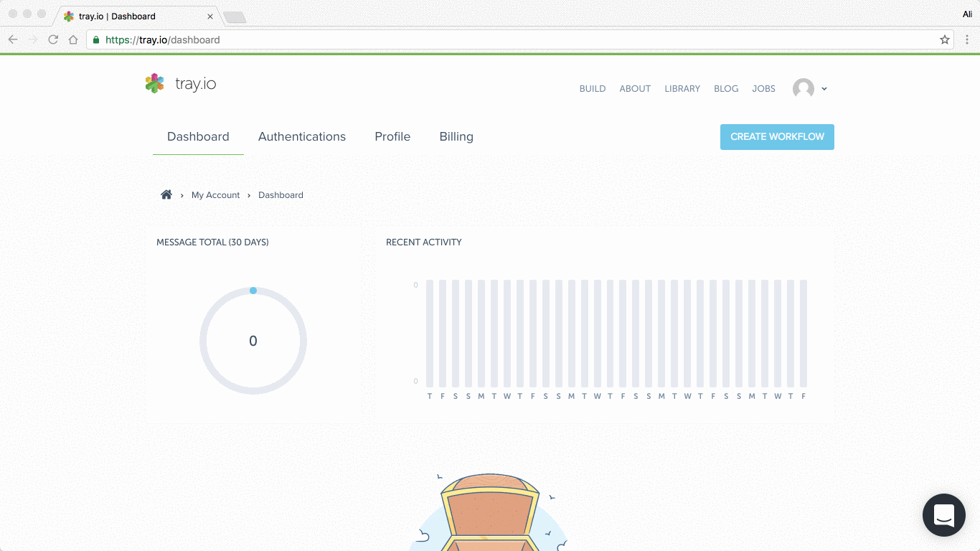
Task: Click the browser back arrow
Action: [x=13, y=39]
